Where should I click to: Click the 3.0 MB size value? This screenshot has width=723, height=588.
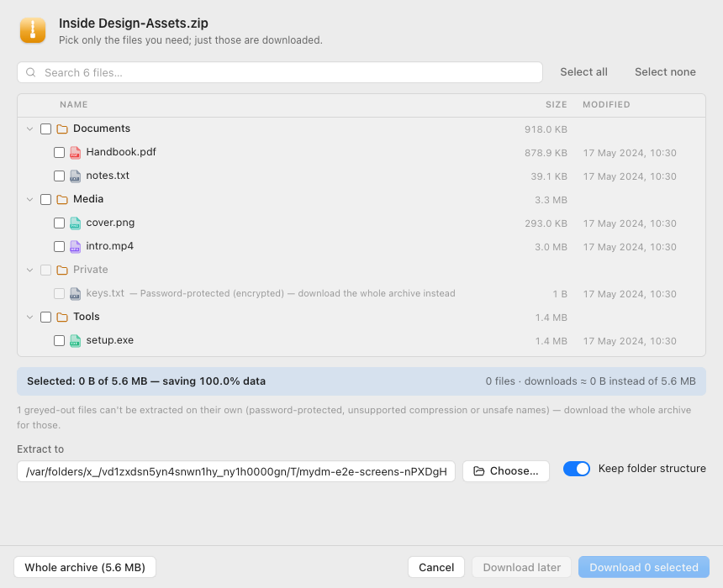pyautogui.click(x=551, y=247)
